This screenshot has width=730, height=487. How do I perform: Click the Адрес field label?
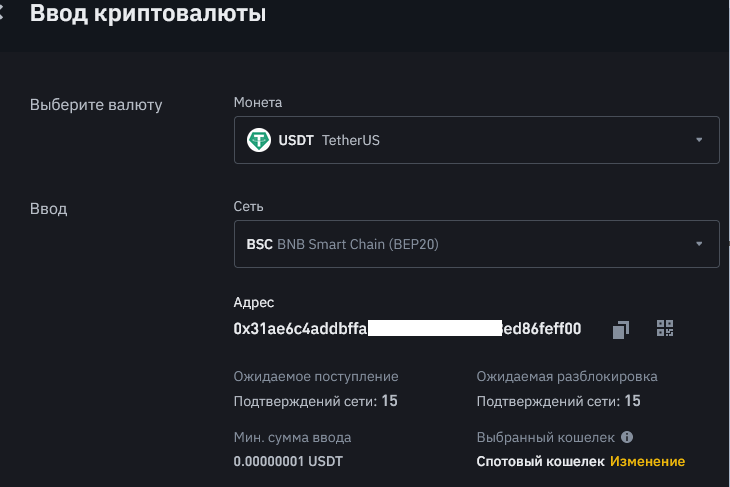tap(253, 302)
